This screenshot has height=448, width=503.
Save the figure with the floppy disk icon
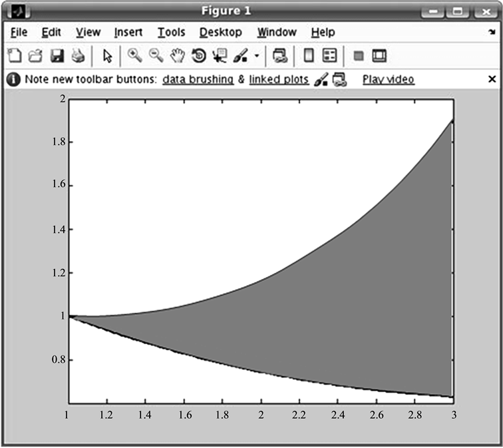point(57,56)
